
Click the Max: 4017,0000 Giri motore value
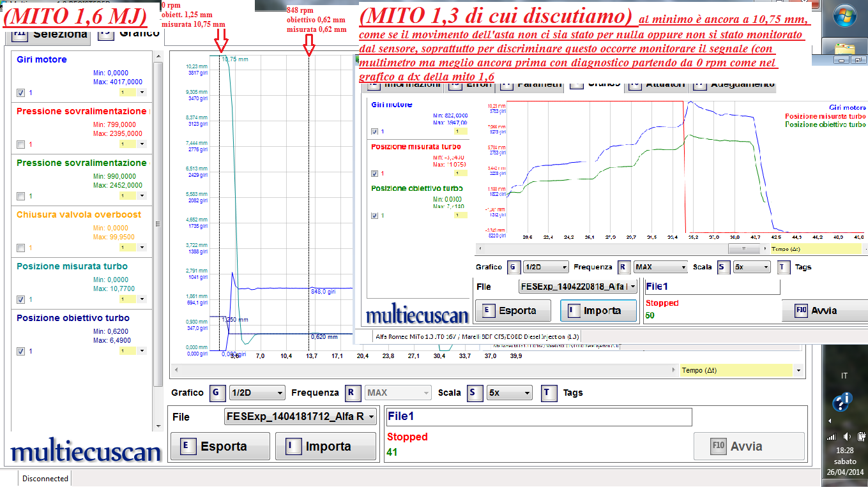[x=118, y=82]
